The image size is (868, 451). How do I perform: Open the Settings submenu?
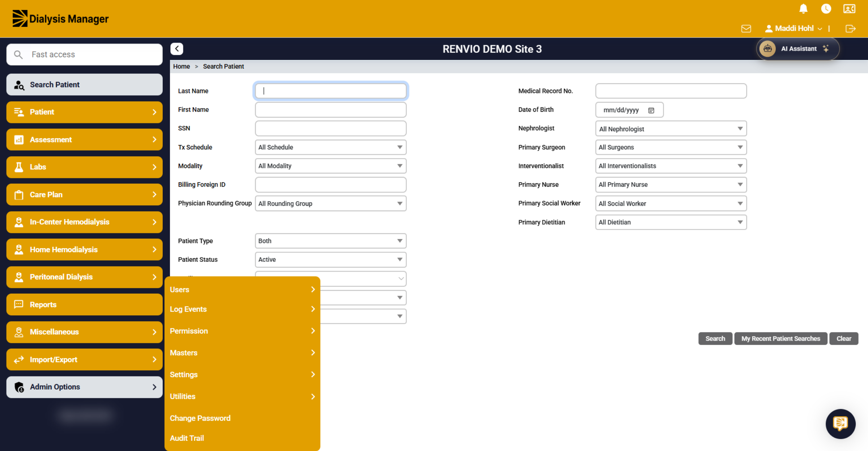click(242, 375)
